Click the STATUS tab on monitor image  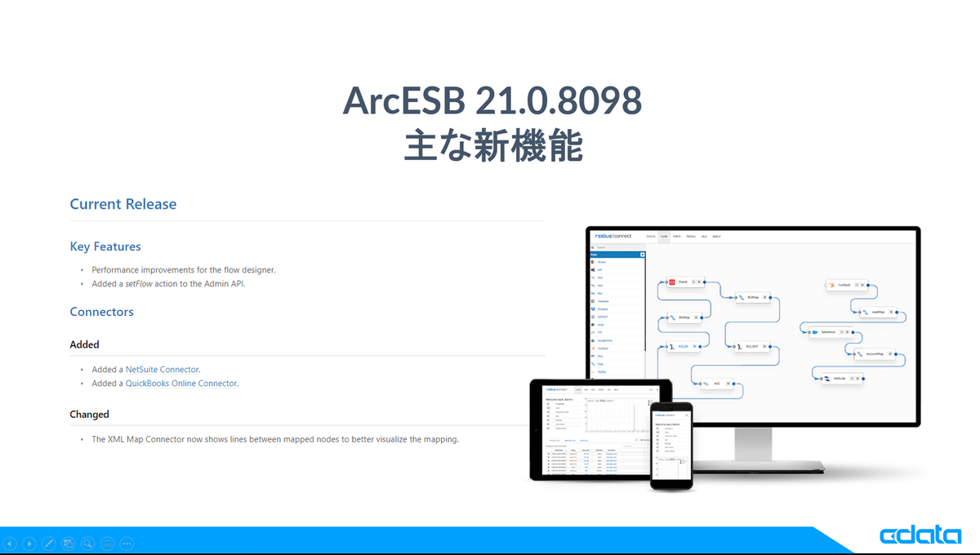[651, 236]
